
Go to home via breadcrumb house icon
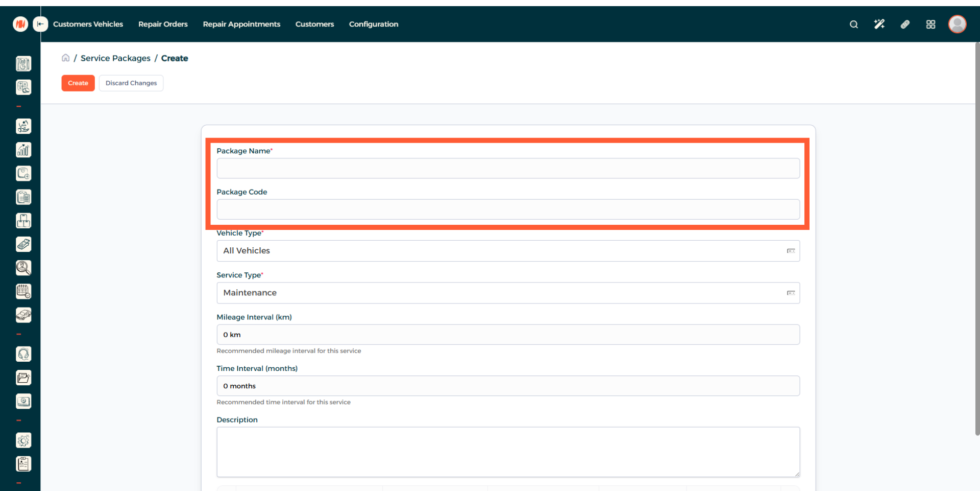pos(65,58)
